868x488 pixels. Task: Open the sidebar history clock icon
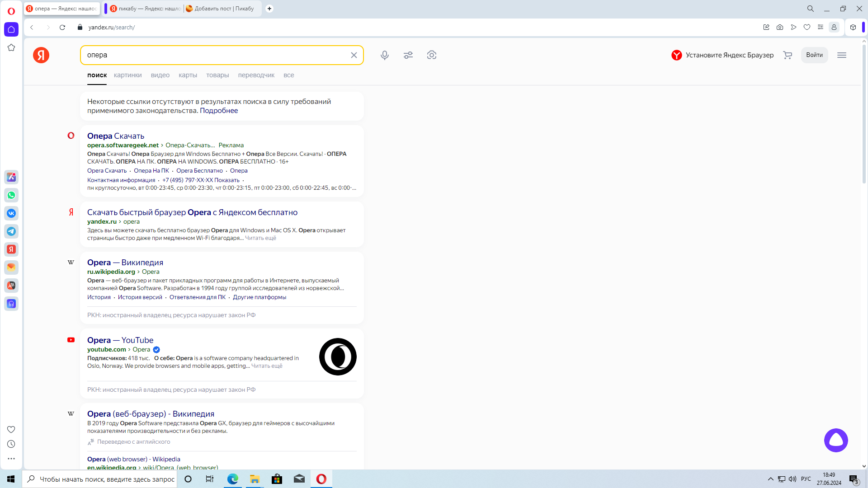[11, 444]
